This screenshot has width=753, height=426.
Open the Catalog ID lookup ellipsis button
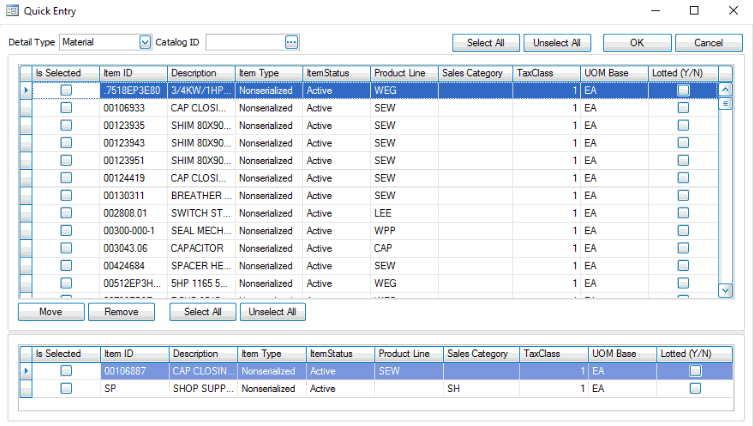point(292,42)
